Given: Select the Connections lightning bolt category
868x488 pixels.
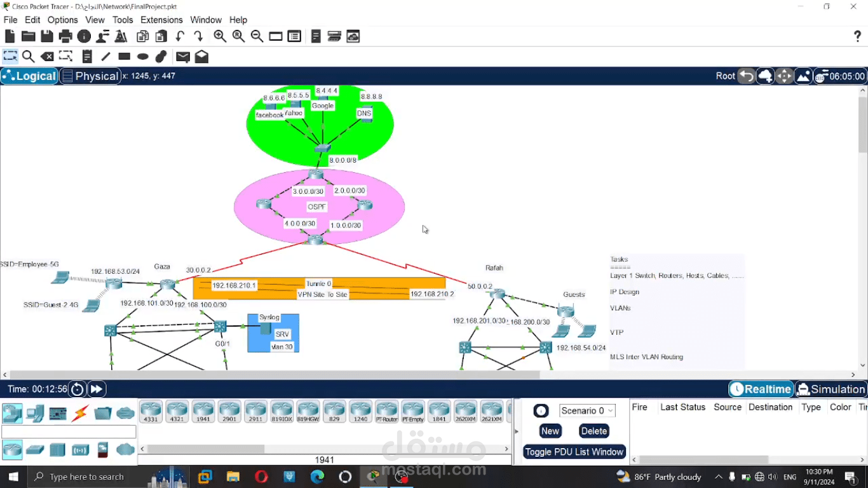Looking at the screenshot, I should coord(80,414).
